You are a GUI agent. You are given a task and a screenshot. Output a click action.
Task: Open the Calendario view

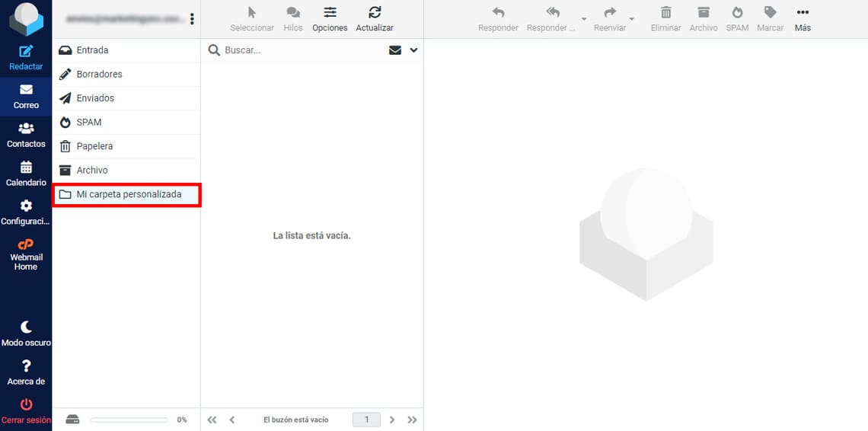click(x=26, y=174)
